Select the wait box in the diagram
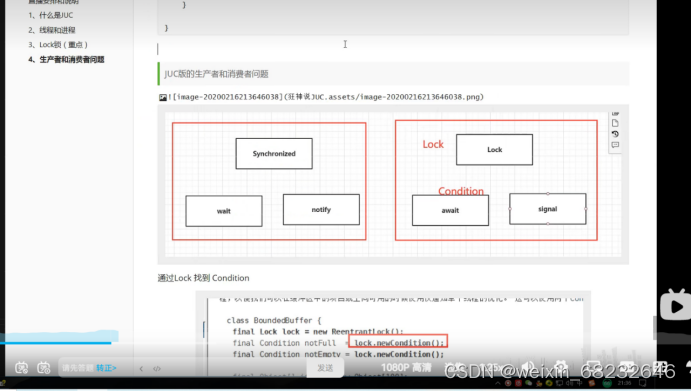The width and height of the screenshot is (692, 391). pyautogui.click(x=224, y=211)
